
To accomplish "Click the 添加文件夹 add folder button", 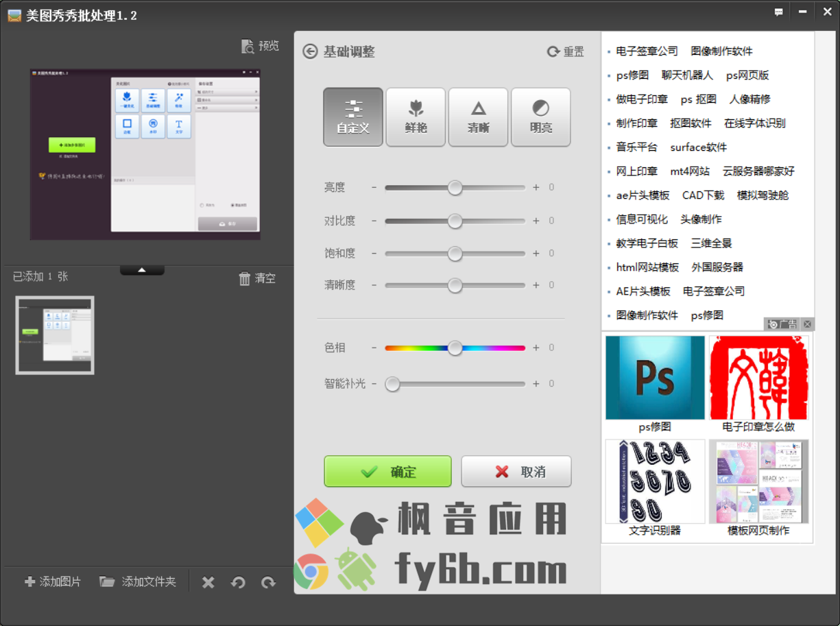I will pos(138,581).
